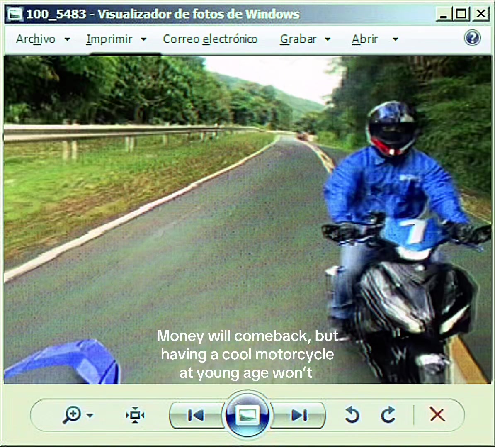Screen dimensions: 495x448
Task: Expand the zoom level dropdown arrow
Action: coord(90,416)
